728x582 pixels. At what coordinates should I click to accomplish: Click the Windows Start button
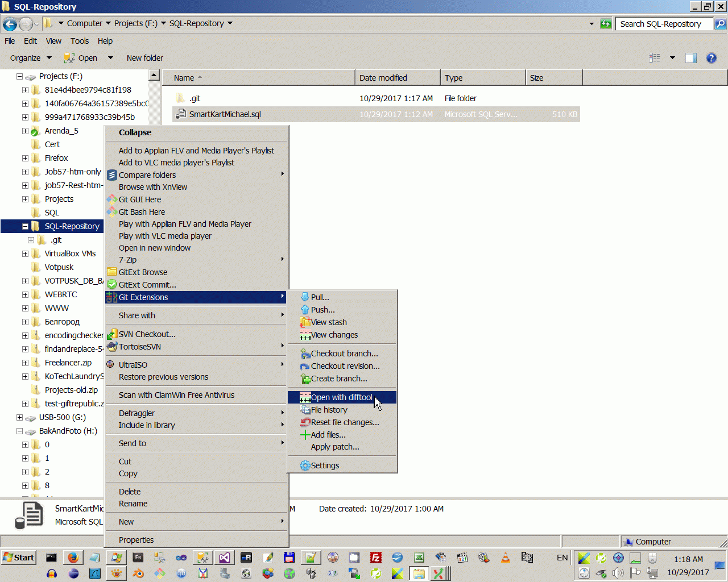tap(19, 558)
